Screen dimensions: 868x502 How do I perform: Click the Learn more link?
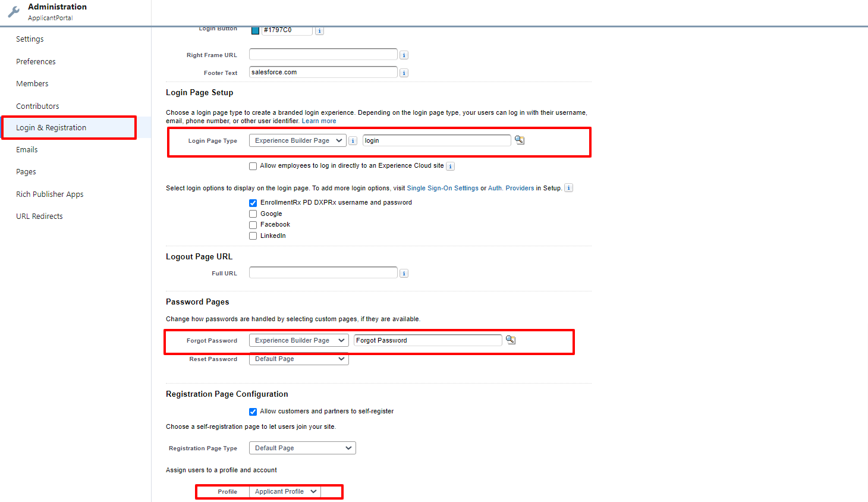[x=319, y=121]
